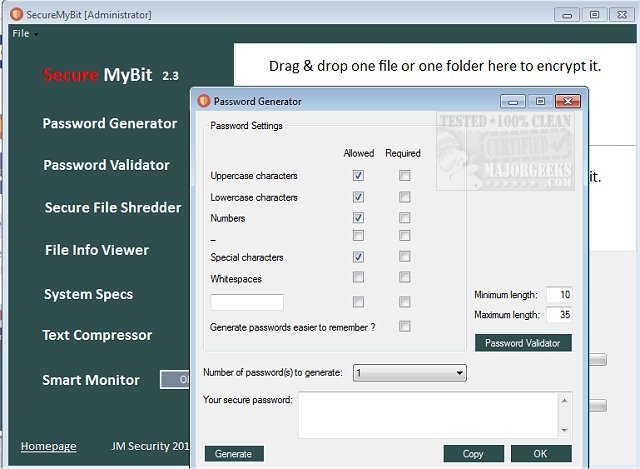This screenshot has width=640, height=469.
Task: Open File Info Viewer from sidebar
Action: (x=97, y=250)
